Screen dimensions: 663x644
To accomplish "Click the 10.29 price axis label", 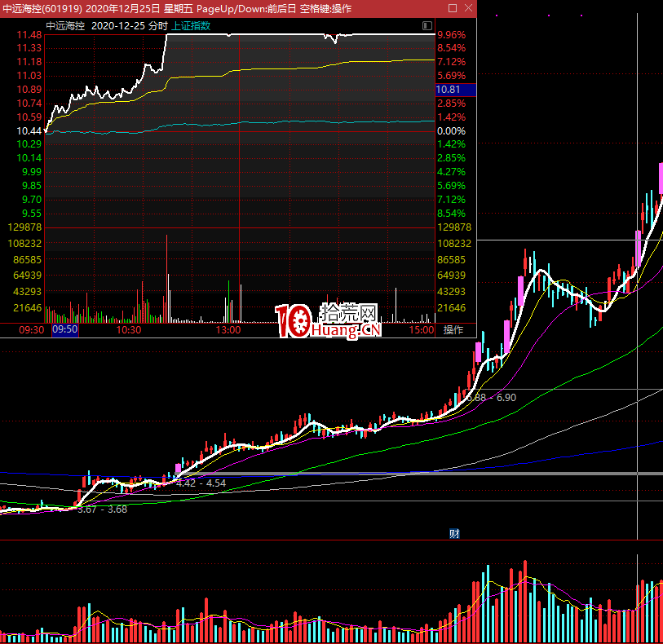I will tap(29, 144).
